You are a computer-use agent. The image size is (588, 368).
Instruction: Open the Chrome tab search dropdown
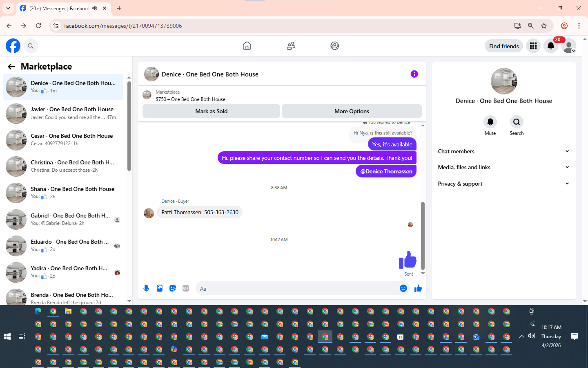tap(8, 8)
